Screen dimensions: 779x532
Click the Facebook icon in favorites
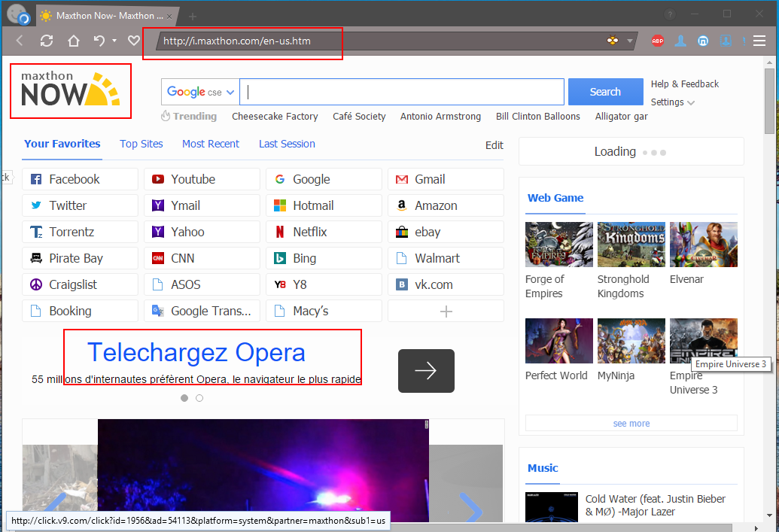coord(36,179)
